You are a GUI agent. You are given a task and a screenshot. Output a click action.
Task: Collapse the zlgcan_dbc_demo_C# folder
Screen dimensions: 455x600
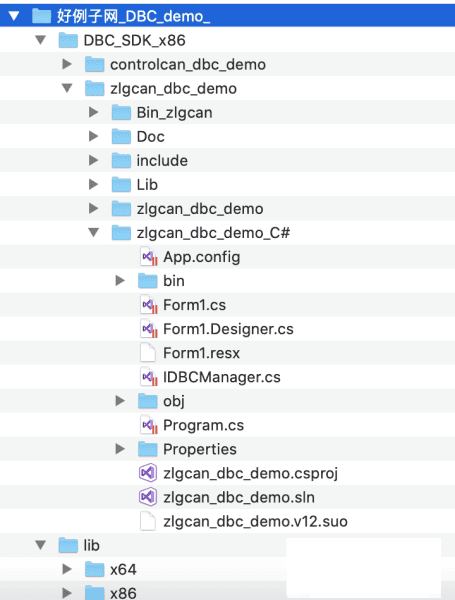pyautogui.click(x=94, y=232)
